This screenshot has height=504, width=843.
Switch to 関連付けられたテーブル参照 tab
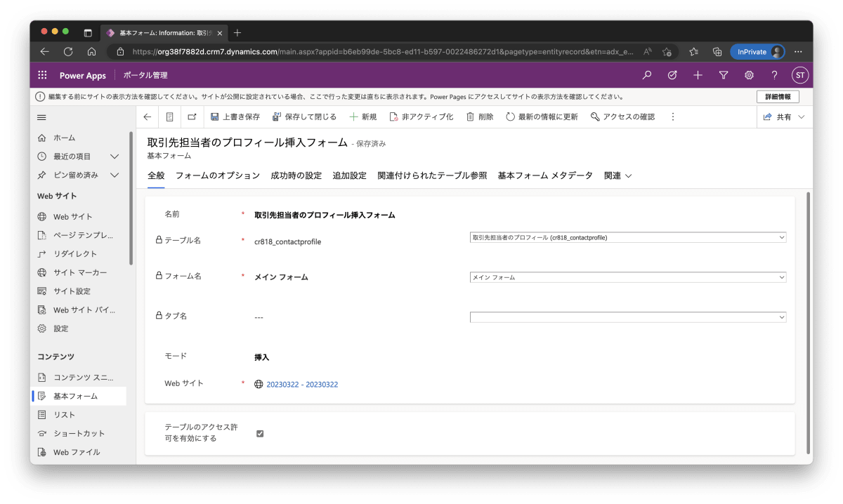point(432,175)
